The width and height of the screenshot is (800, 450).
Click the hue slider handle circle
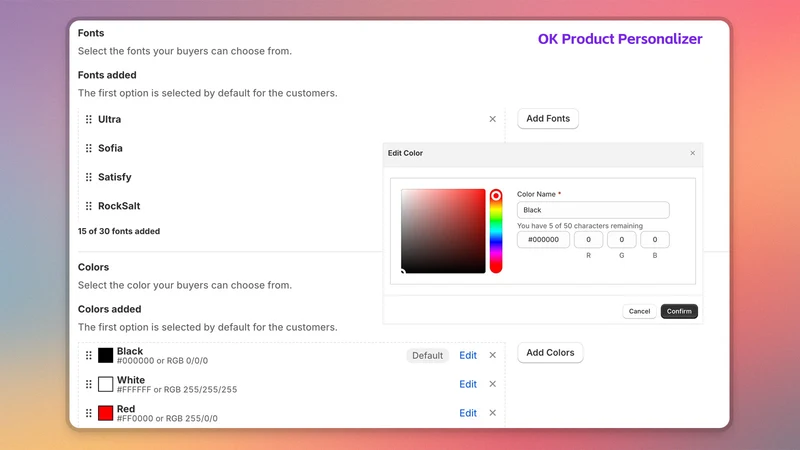pyautogui.click(x=496, y=196)
